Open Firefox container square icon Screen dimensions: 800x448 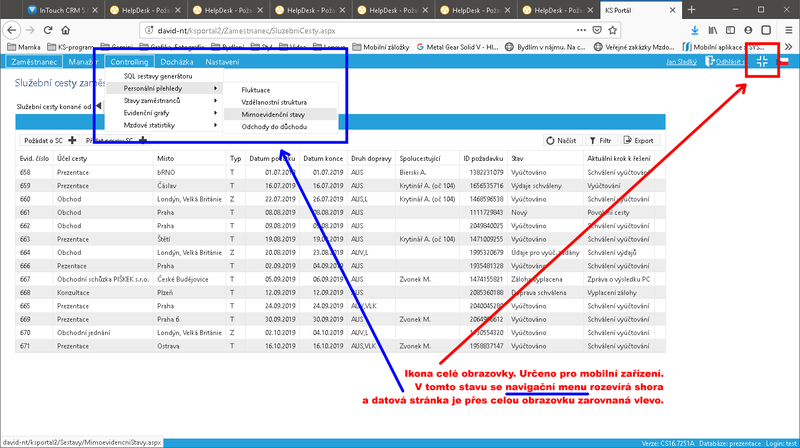(x=766, y=31)
